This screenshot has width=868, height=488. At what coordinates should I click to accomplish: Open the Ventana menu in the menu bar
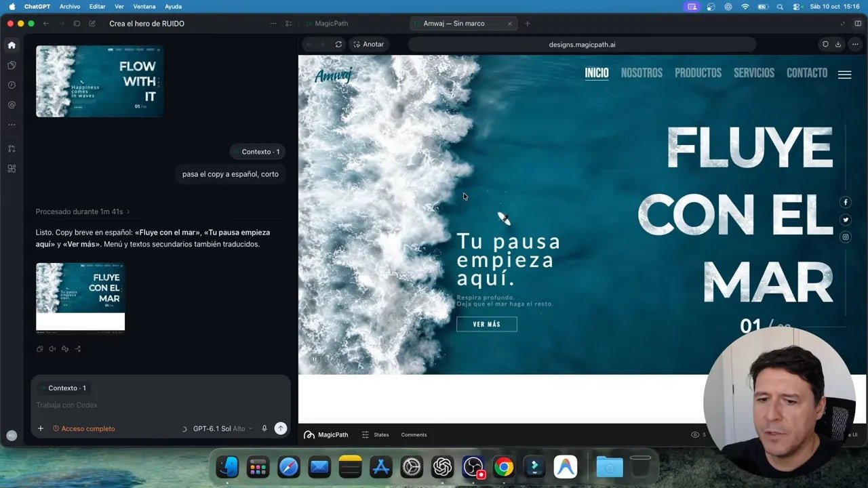(x=144, y=6)
